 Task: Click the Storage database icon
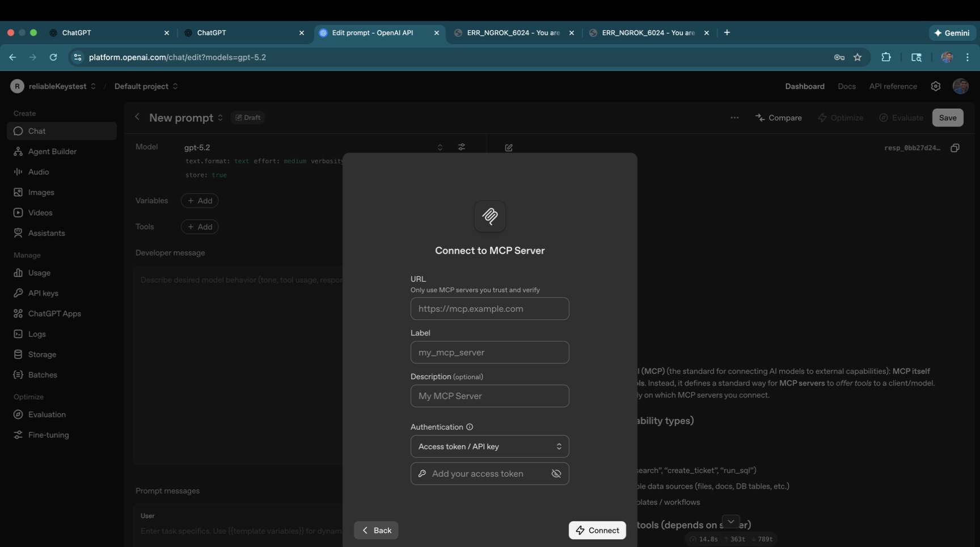click(18, 354)
